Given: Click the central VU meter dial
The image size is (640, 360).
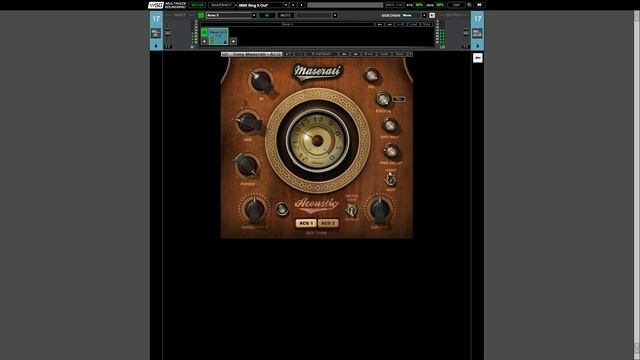Looking at the screenshot, I should coord(318,141).
